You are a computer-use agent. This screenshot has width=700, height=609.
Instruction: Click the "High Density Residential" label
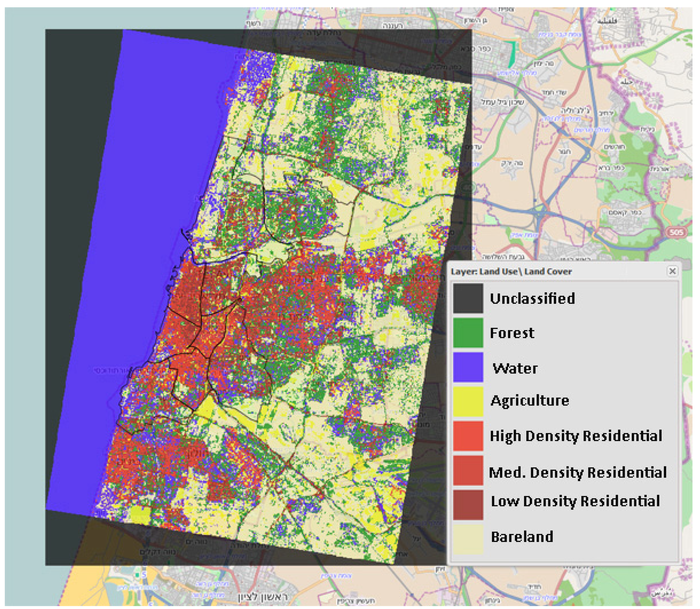pos(576,436)
